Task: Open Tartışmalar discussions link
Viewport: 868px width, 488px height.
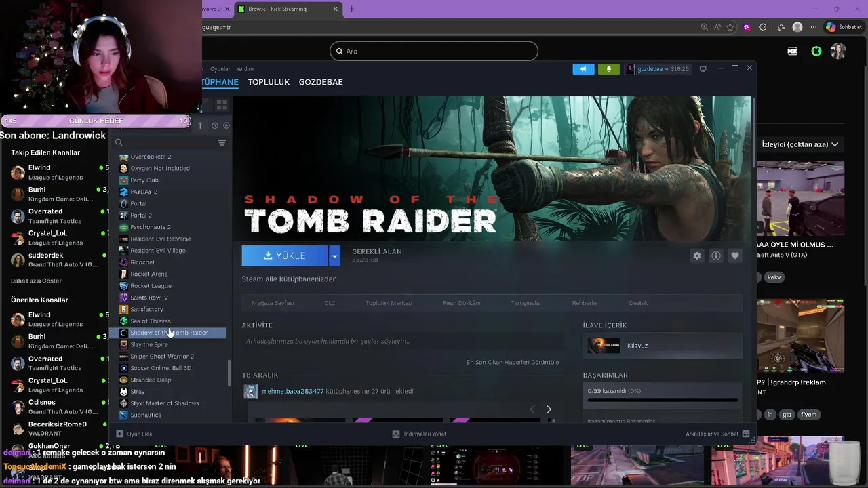Action: pos(526,303)
